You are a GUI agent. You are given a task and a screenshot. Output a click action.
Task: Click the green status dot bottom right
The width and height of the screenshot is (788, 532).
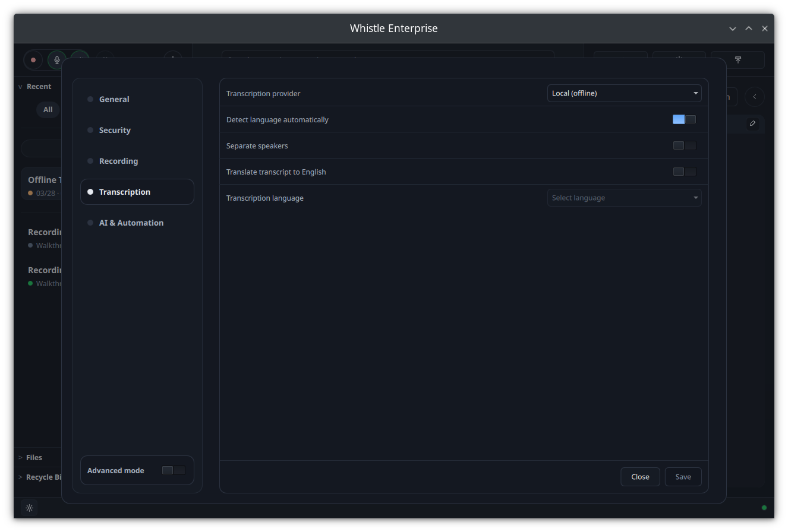click(764, 508)
